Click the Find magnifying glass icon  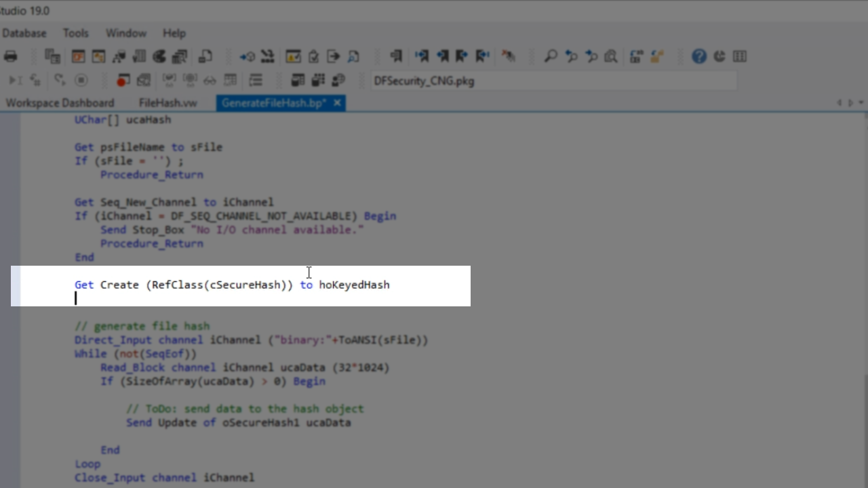point(551,56)
